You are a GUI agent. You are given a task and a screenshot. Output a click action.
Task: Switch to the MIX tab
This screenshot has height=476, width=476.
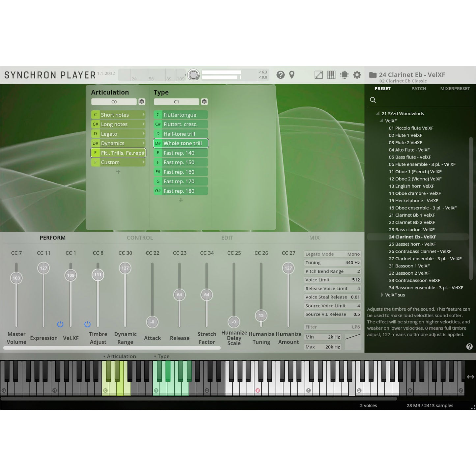[x=314, y=238]
